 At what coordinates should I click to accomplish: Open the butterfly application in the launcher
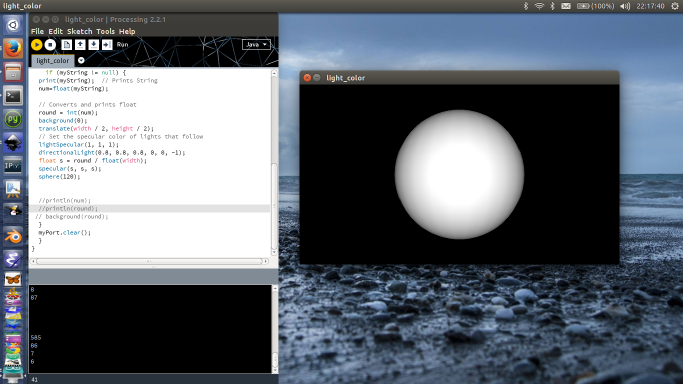click(x=13, y=279)
